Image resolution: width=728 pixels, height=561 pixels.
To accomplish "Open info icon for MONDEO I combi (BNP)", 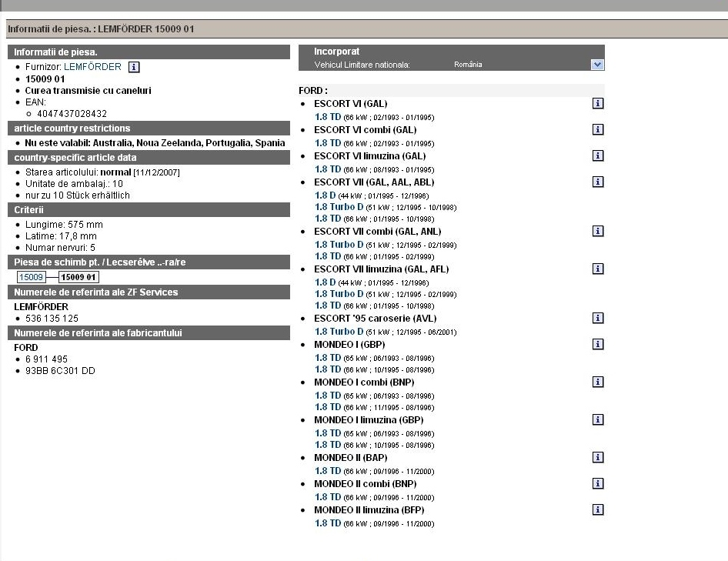I will pos(598,382).
